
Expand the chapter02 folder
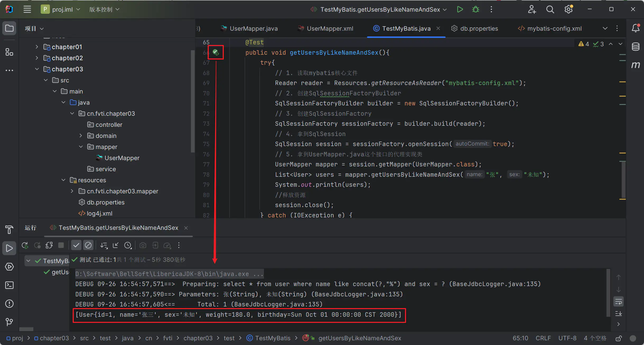click(x=37, y=58)
